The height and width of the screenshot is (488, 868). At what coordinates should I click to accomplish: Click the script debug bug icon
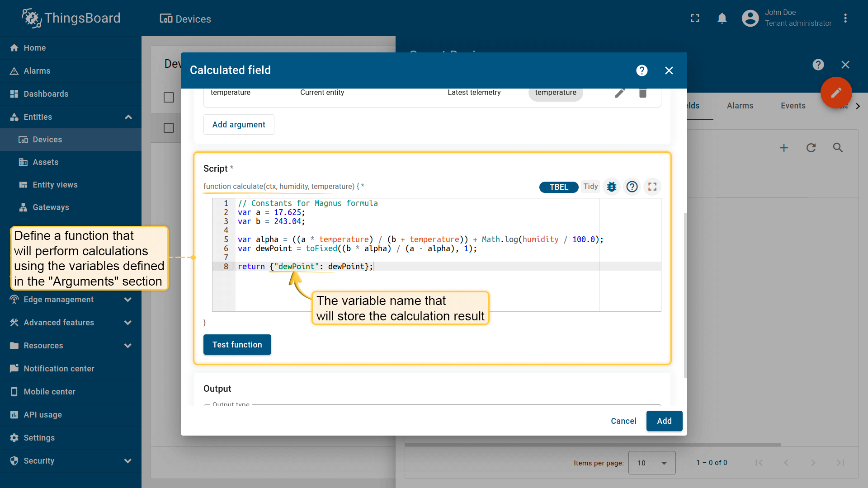pyautogui.click(x=612, y=187)
